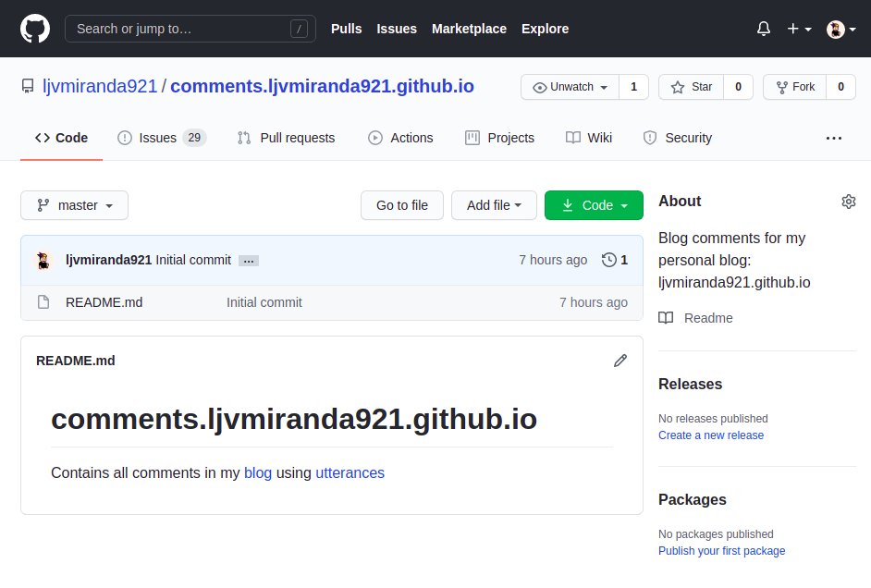This screenshot has height=588, width=871.
Task: Click Publish your first package
Action: tap(721, 551)
